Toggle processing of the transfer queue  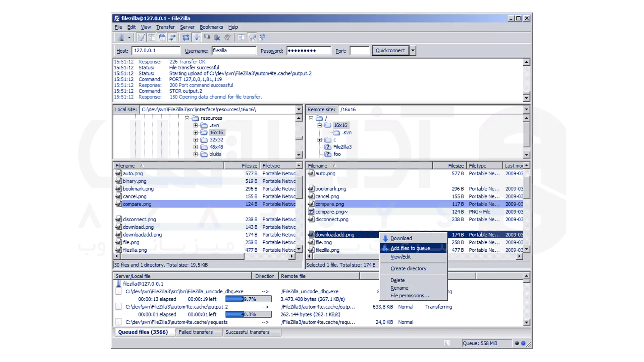pyautogui.click(x=197, y=37)
